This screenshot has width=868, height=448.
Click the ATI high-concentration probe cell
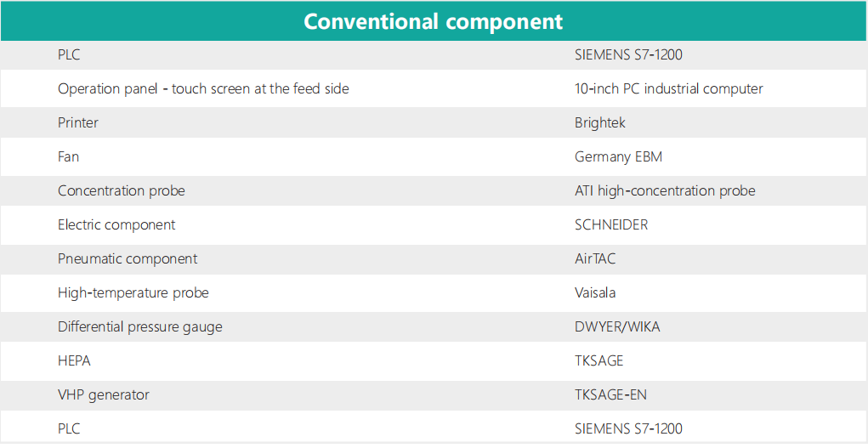tap(665, 190)
